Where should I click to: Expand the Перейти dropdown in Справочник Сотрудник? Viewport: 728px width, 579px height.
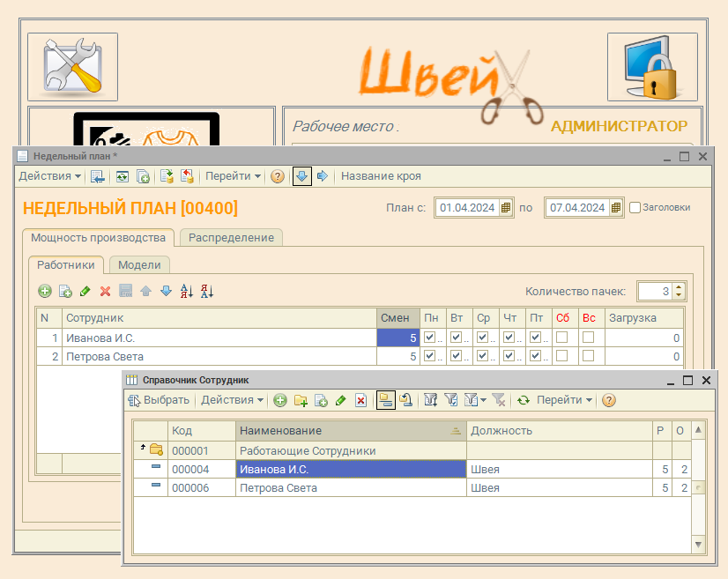click(x=564, y=400)
